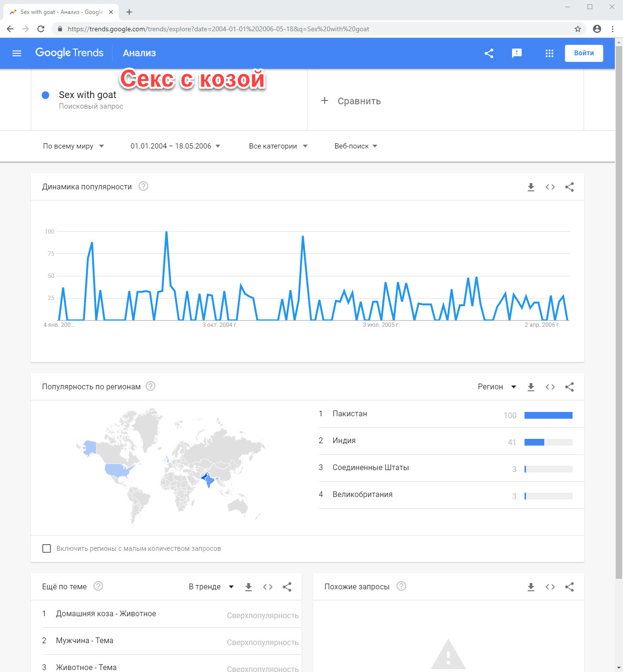
Task: Embed the Популярность по регионам widget
Action: [x=550, y=387]
